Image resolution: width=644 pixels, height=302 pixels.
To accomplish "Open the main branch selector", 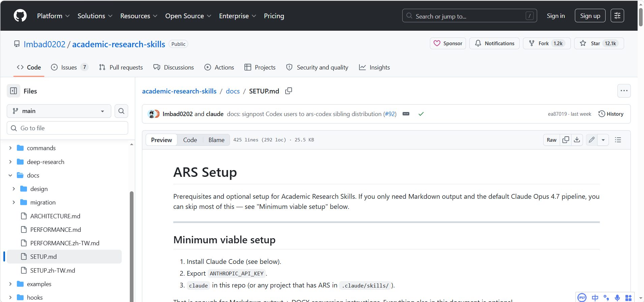I will tap(59, 111).
